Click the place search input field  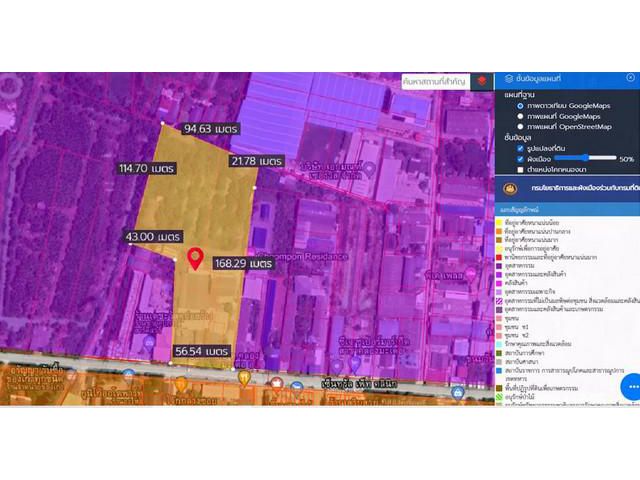pyautogui.click(x=435, y=81)
